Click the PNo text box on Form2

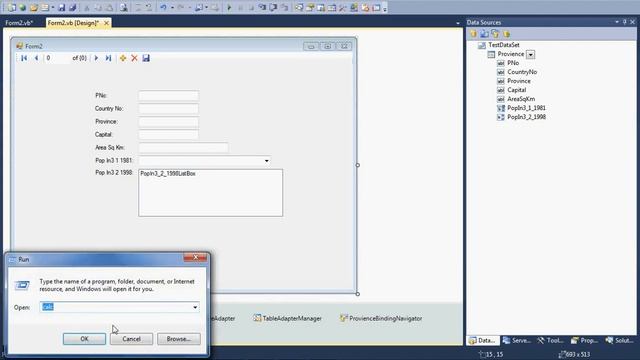point(169,96)
